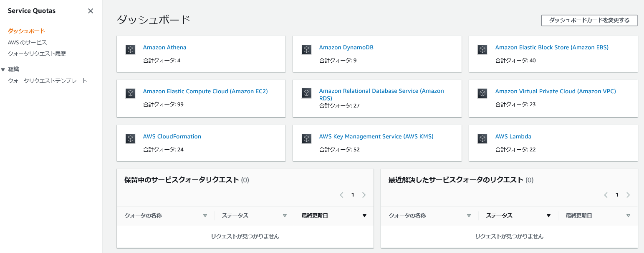Click the 合計クォータ: 40 text
The height and width of the screenshot is (253, 644).
pos(515,60)
